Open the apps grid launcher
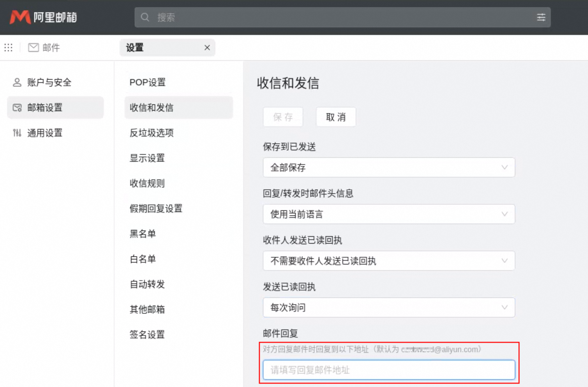The image size is (588, 387). pyautogui.click(x=8, y=47)
